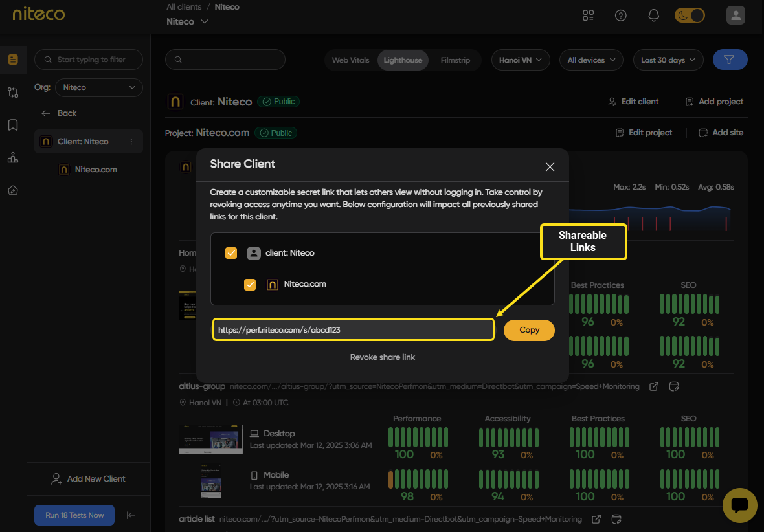Go to All clients breadcrumb
The width and height of the screenshot is (764, 532).
click(184, 7)
